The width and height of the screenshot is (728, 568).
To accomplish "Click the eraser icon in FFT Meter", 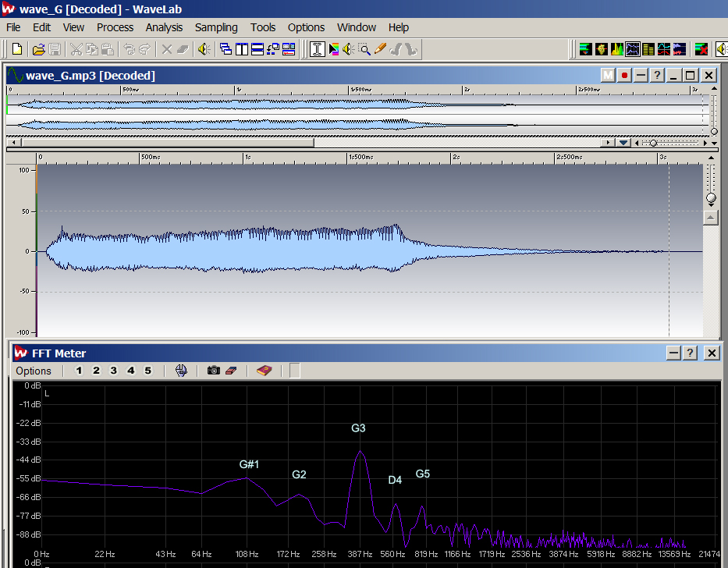I will (230, 371).
